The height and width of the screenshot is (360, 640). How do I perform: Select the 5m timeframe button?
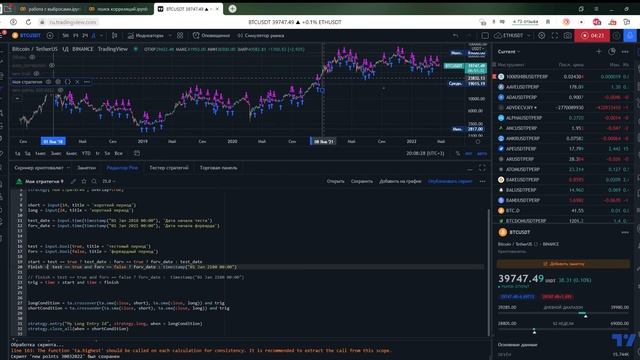tap(65, 36)
